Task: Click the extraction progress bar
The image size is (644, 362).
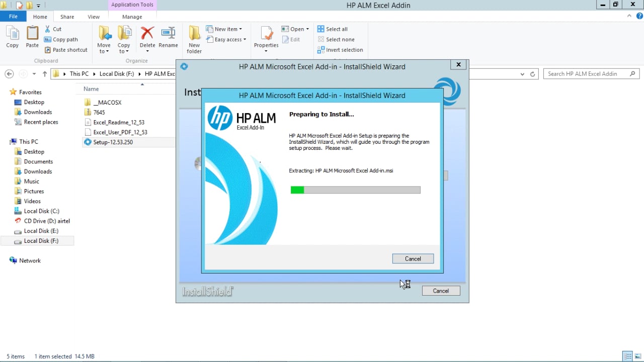Action: [355, 190]
